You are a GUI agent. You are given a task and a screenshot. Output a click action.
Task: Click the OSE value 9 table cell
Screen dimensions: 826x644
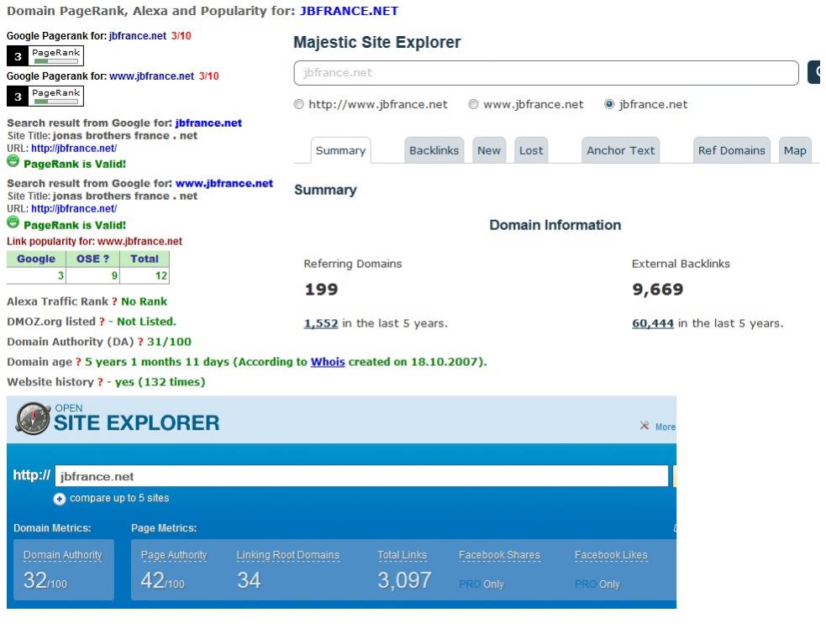[92, 276]
